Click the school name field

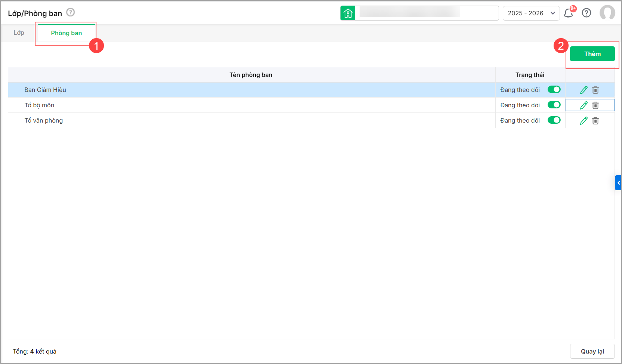[427, 13]
